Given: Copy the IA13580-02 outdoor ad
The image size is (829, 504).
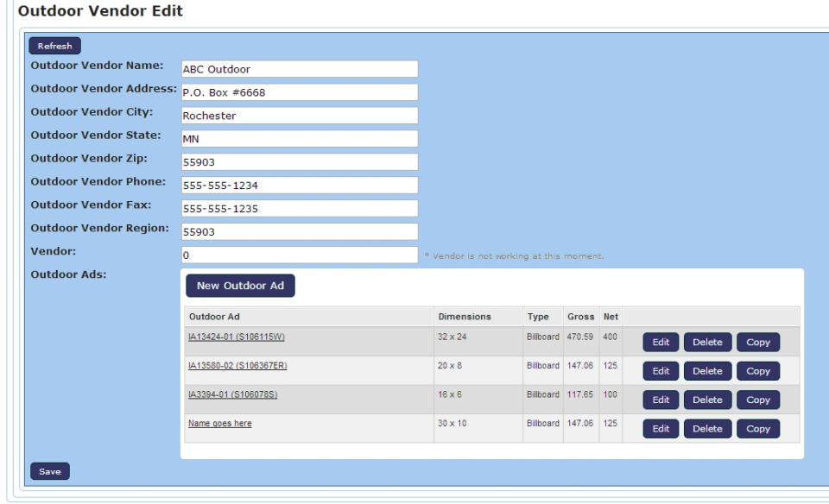Looking at the screenshot, I should click(758, 370).
